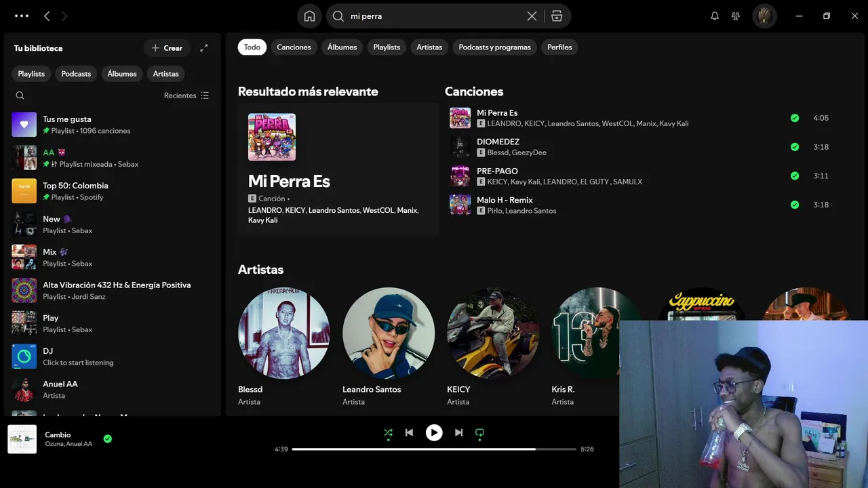Open the user profile avatar
The image size is (868, 488).
764,16
